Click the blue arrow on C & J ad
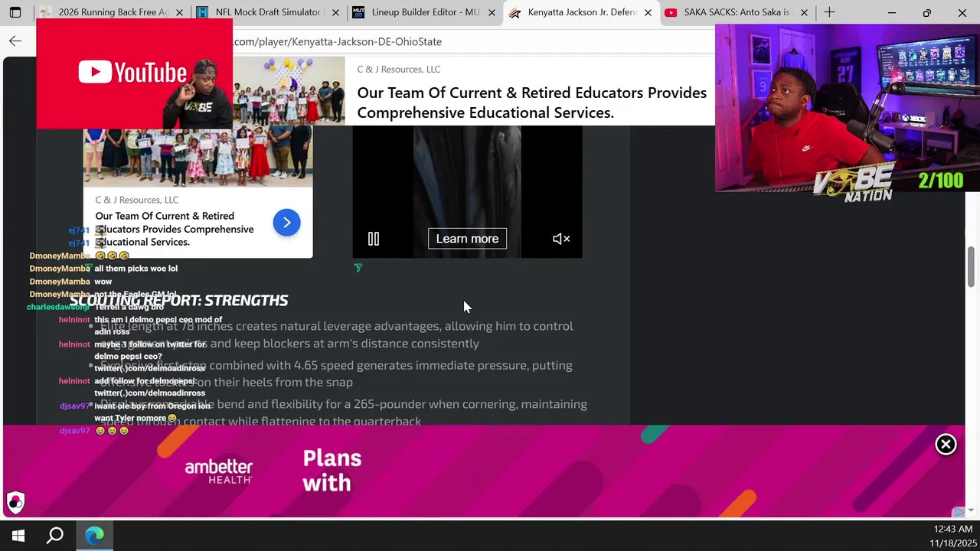Image resolution: width=980 pixels, height=551 pixels. point(287,223)
